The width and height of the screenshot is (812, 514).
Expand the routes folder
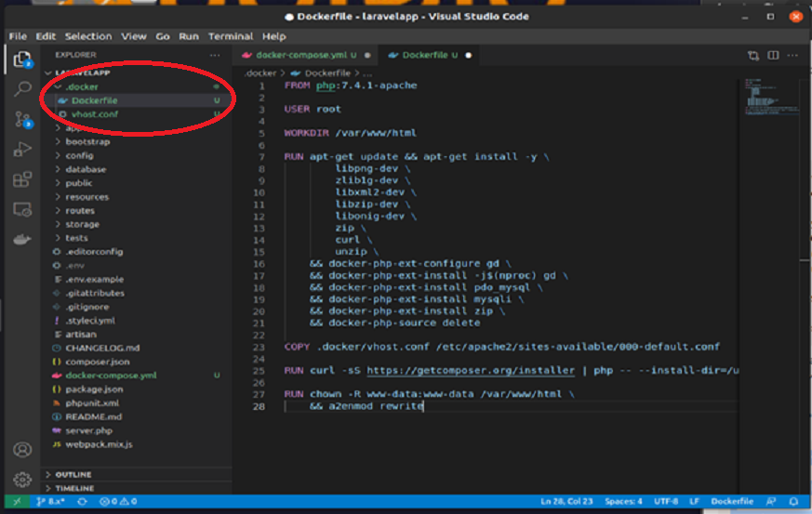[x=74, y=211]
